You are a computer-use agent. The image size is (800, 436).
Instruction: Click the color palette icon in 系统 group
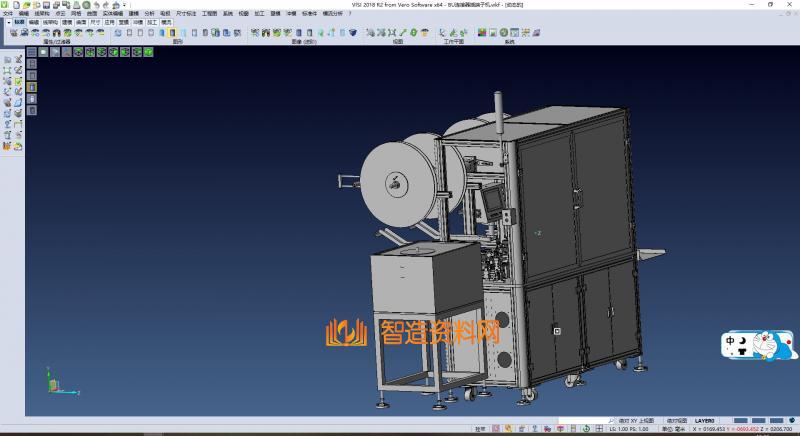(482, 33)
